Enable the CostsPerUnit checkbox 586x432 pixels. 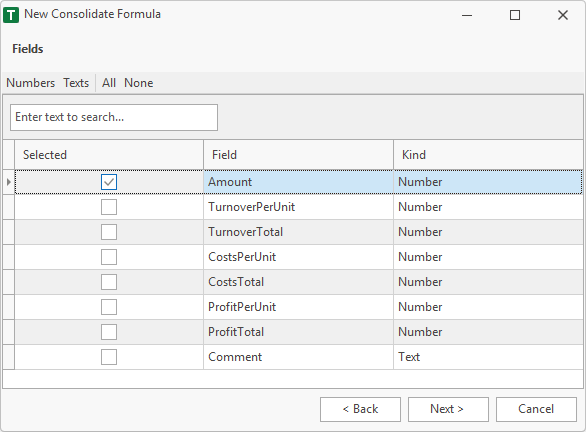(109, 257)
